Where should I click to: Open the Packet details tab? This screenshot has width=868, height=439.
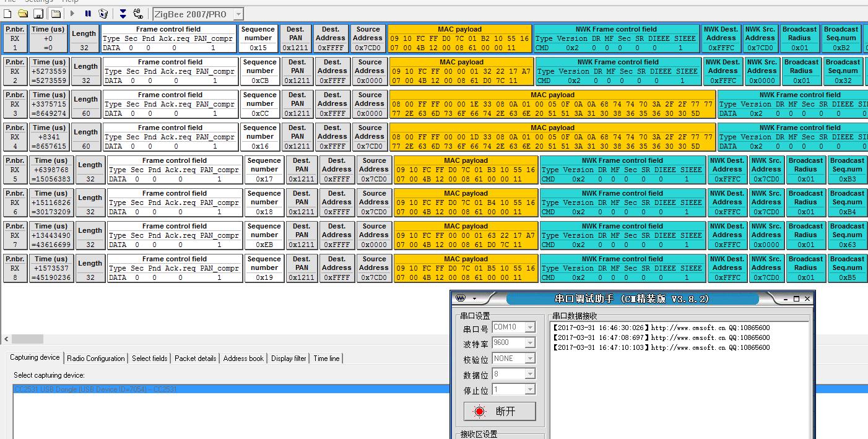click(x=195, y=358)
